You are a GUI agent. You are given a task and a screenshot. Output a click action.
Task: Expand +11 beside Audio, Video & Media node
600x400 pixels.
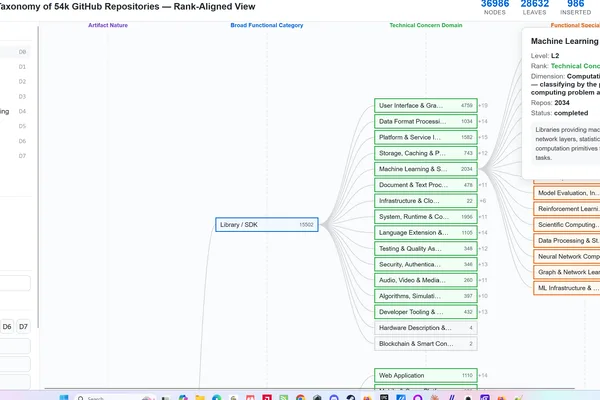click(483, 280)
